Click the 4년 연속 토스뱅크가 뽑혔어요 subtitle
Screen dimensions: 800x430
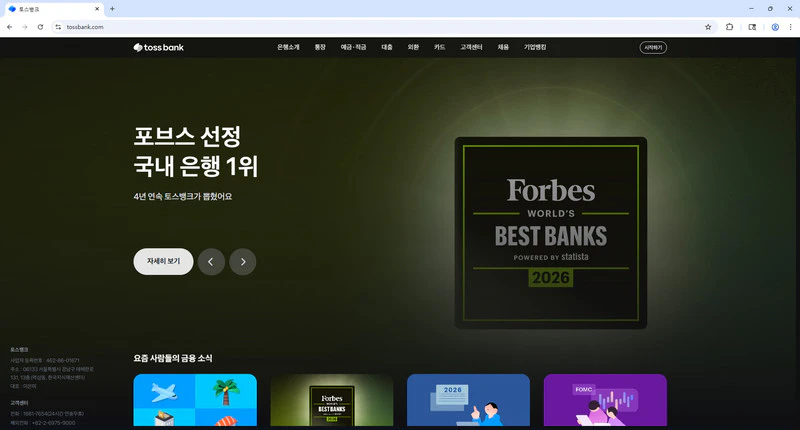pos(183,196)
